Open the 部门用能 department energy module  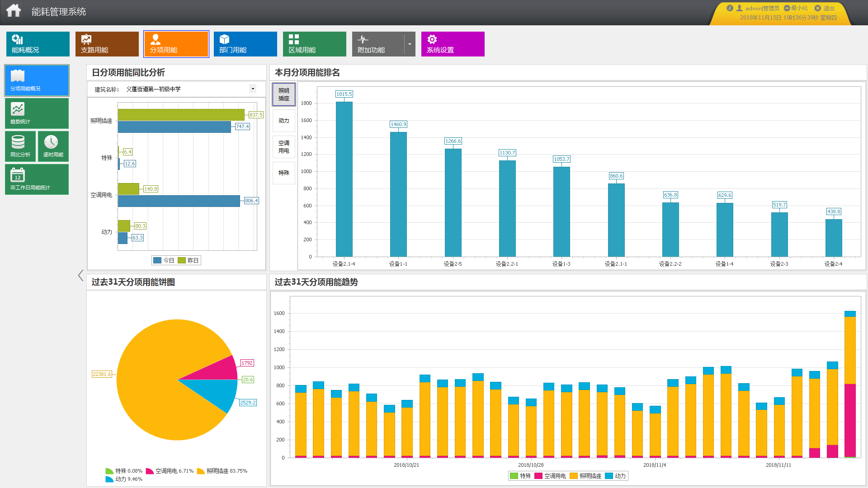tap(245, 44)
